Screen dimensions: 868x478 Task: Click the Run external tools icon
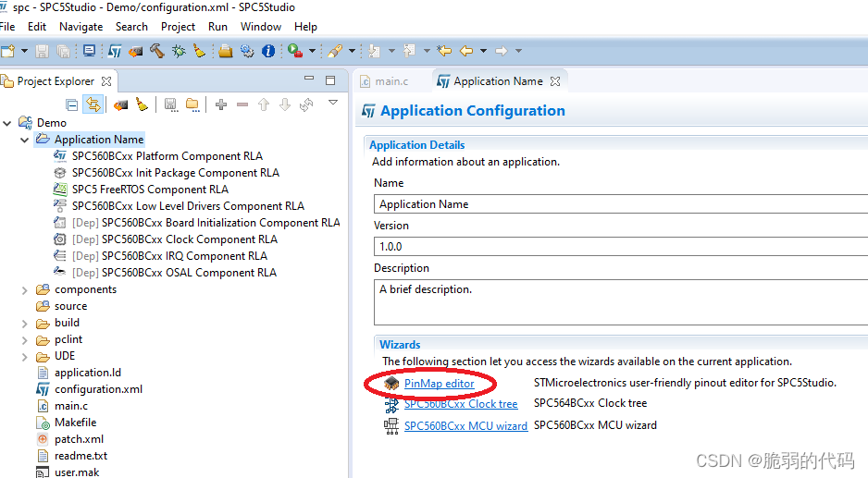294,51
